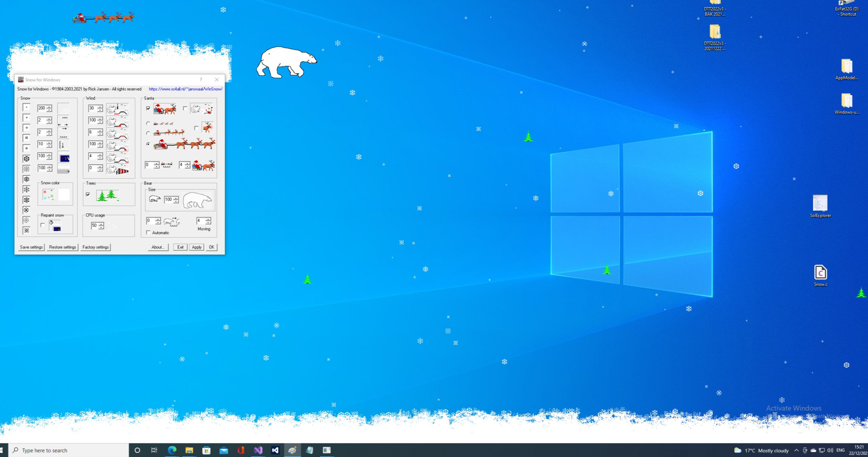Click the Save settings button
This screenshot has height=457, width=868.
click(31, 247)
